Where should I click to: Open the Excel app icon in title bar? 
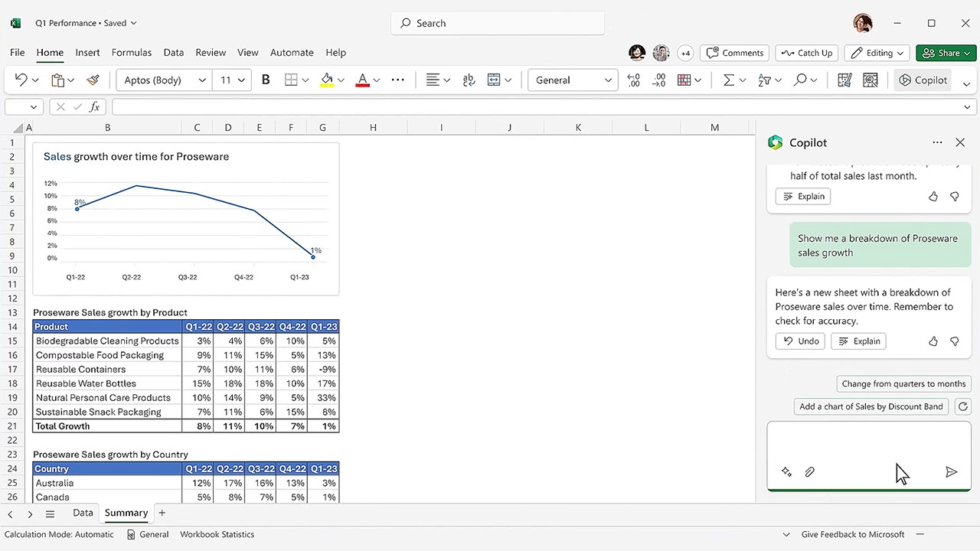point(15,23)
